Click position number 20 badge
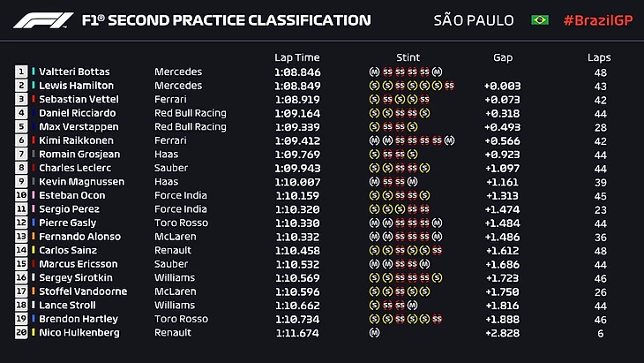Viewport: 644px width, 363px height. click(x=21, y=333)
